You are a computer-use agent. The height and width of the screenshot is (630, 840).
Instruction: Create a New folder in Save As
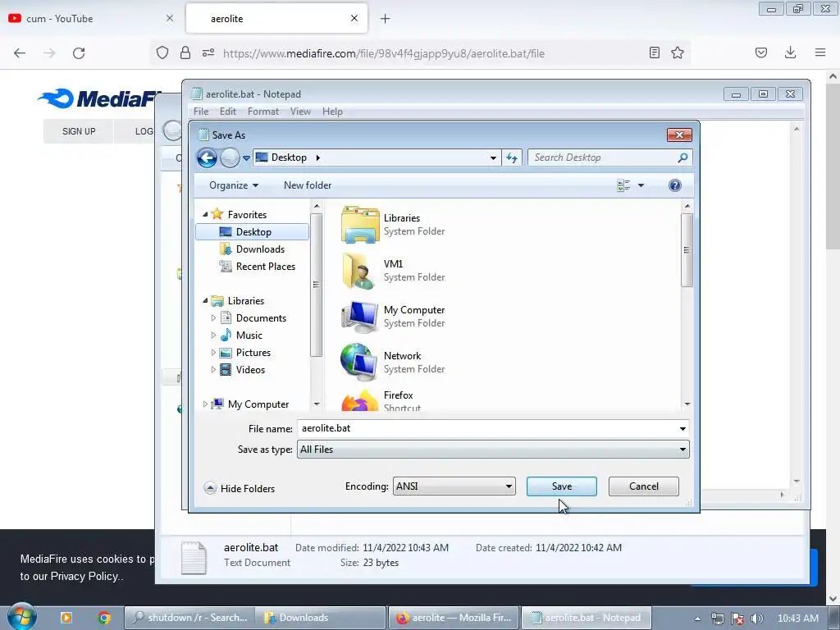[308, 185]
